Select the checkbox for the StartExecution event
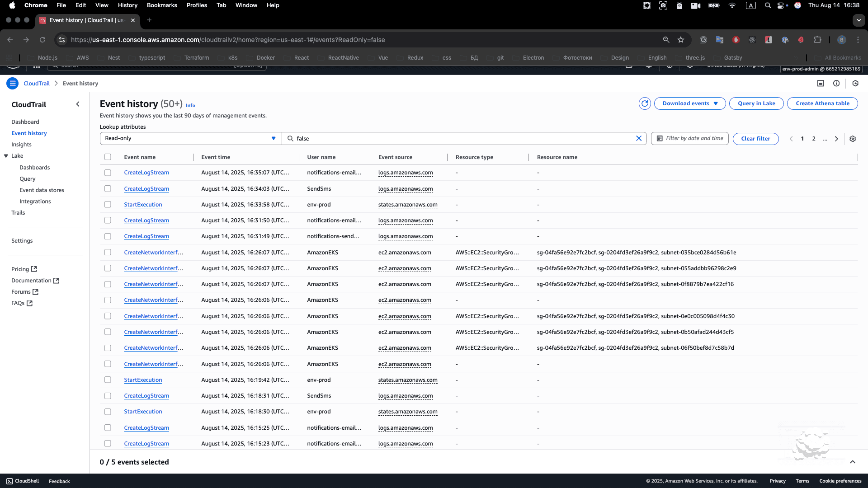Viewport: 868px width, 488px height. point(108,204)
